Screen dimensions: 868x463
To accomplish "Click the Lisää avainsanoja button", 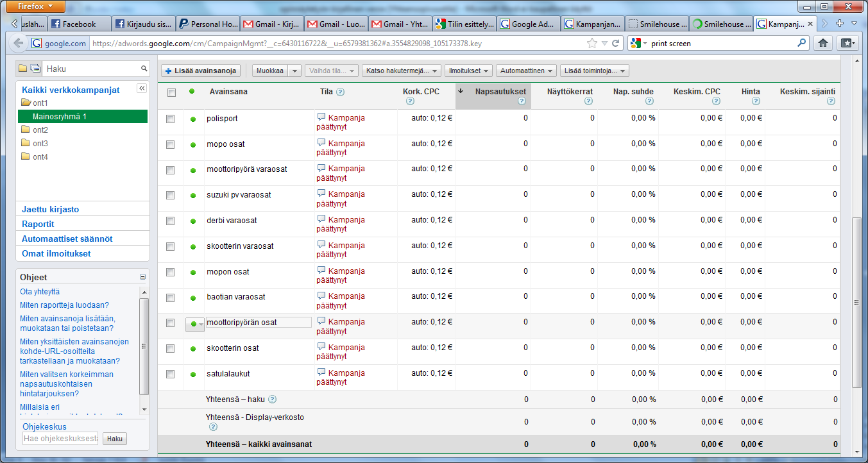I will (x=201, y=71).
